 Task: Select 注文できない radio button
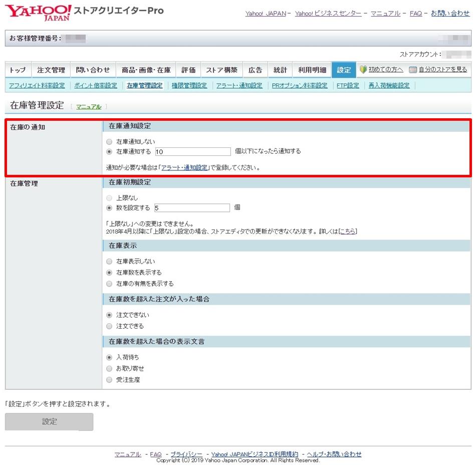109,315
